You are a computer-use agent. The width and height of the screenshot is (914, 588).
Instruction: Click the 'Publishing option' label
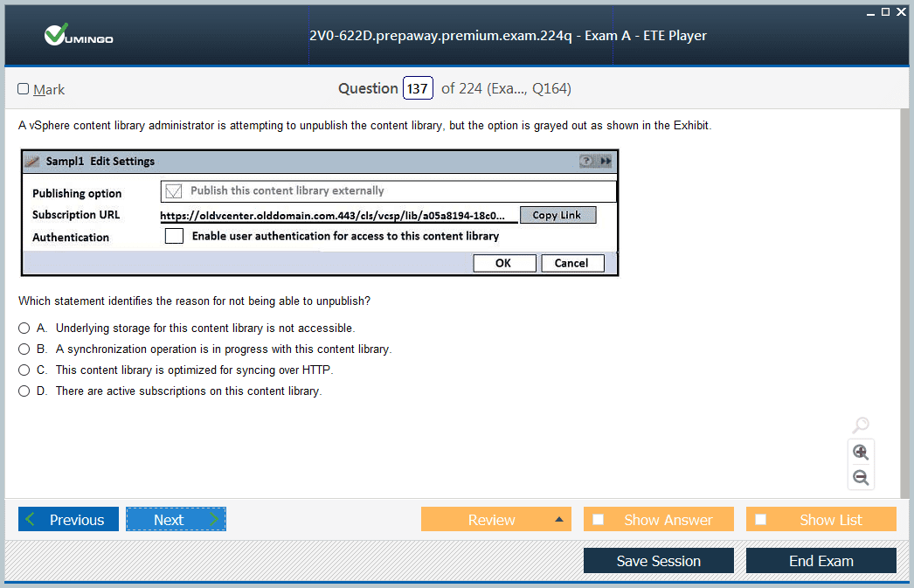tap(77, 193)
